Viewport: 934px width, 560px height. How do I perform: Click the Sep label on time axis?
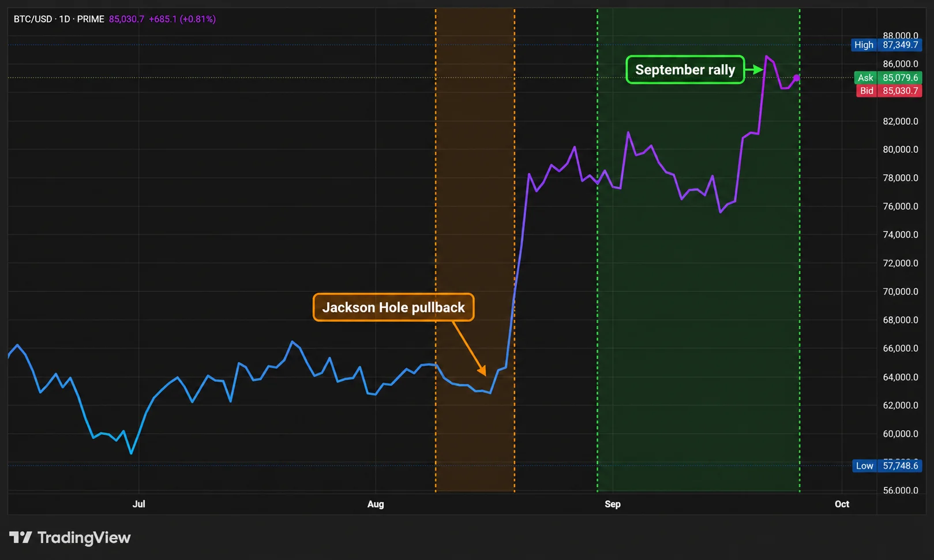[613, 504]
